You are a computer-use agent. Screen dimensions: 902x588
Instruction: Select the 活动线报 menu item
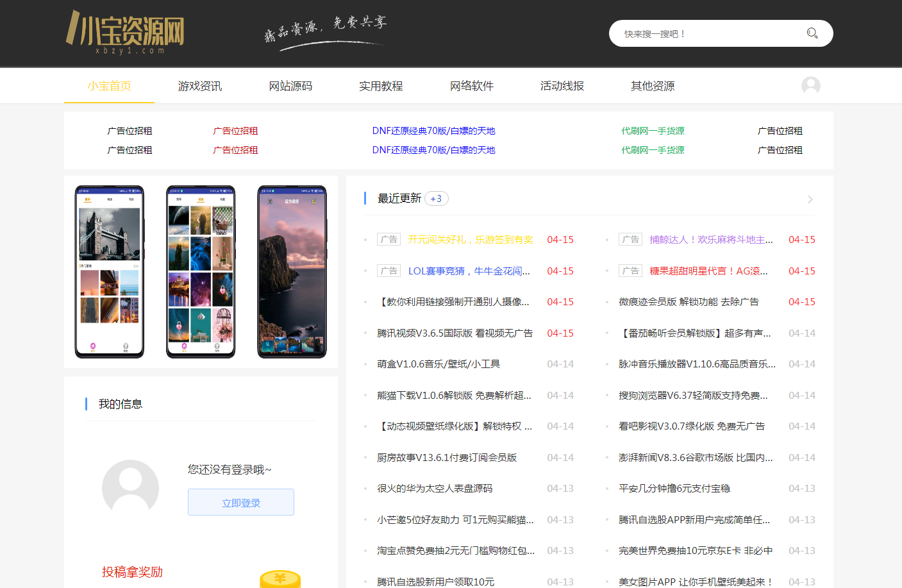[562, 86]
